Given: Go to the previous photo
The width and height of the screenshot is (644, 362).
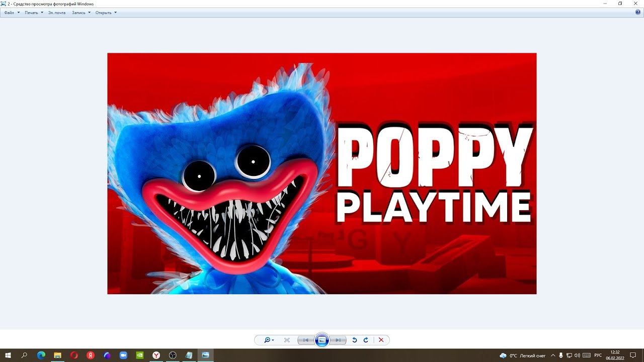Looking at the screenshot, I should pos(305,340).
